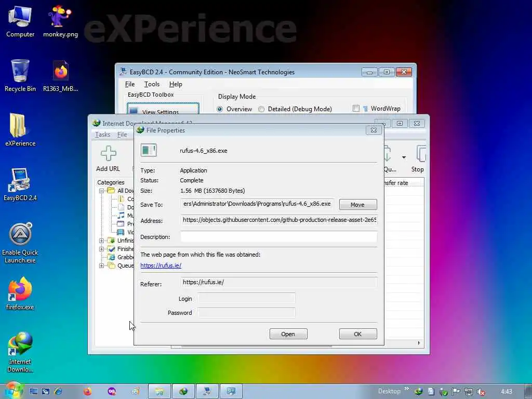Open EasyBCD Help menu
This screenshot has height=399, width=532.
click(176, 84)
